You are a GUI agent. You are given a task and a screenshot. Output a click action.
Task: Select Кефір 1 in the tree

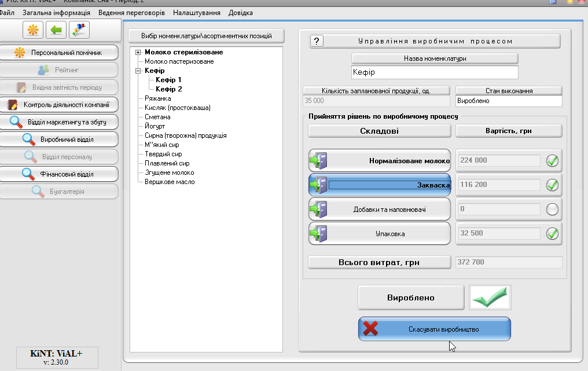pyautogui.click(x=168, y=80)
